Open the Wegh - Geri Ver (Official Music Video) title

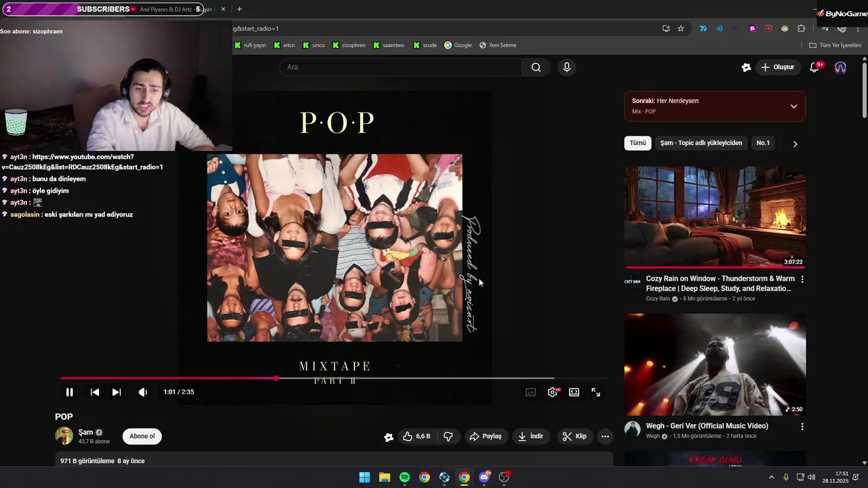click(707, 426)
